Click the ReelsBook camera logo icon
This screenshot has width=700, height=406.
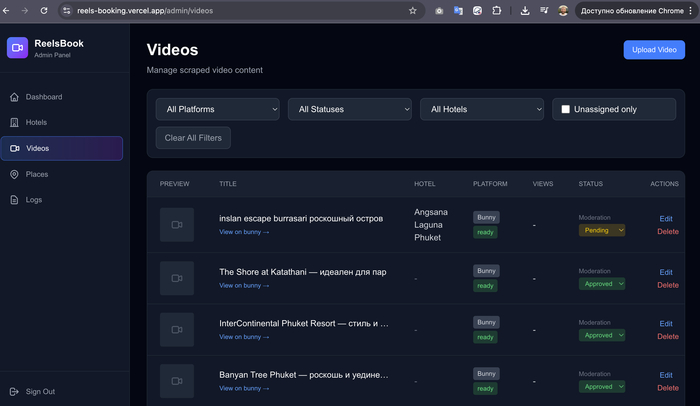click(x=17, y=48)
